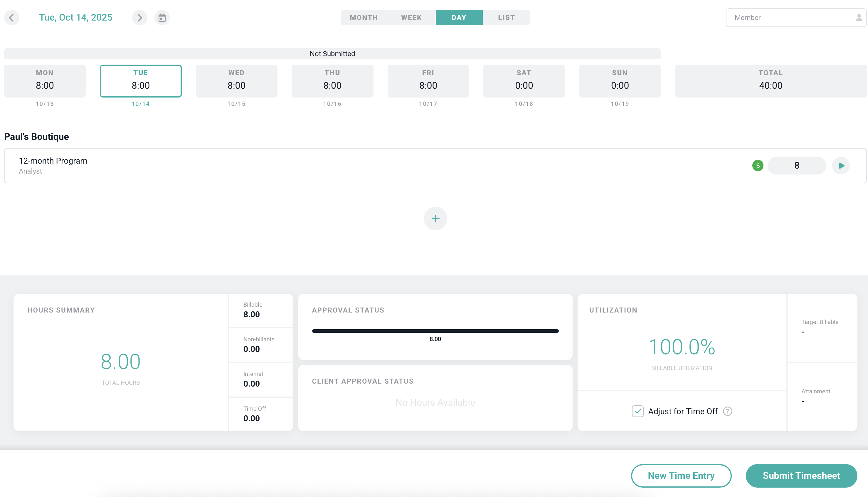Screen dimensions: 868x497
Task: Edit the hours field showing 8
Action: tap(797, 166)
